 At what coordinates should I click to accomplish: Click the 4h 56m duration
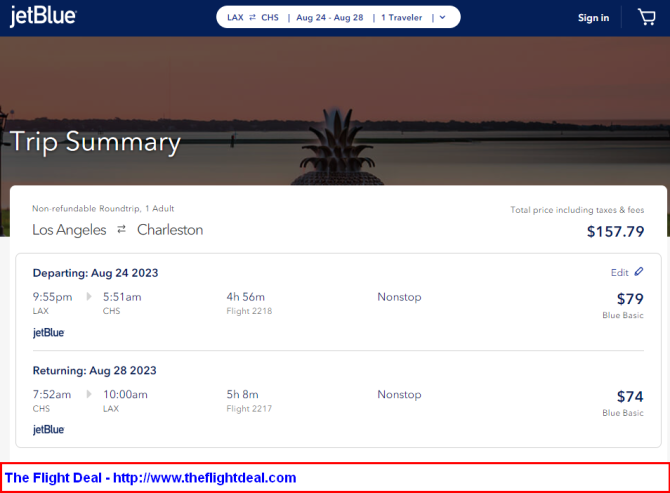tap(246, 297)
